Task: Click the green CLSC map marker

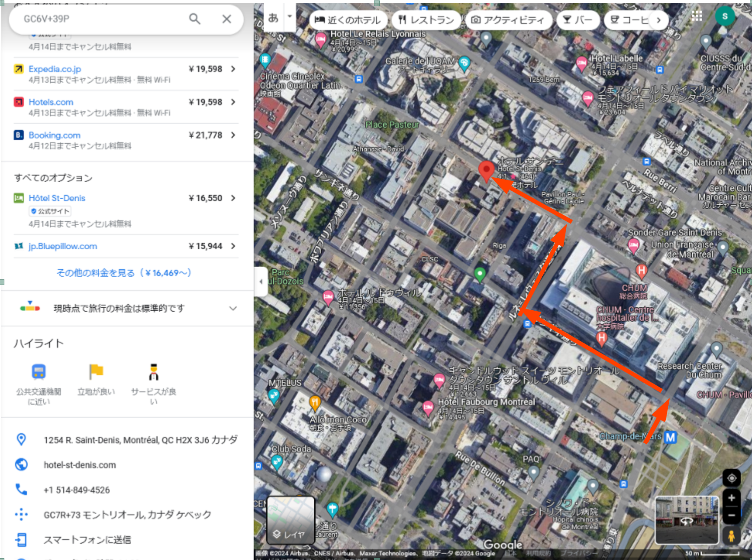Action: tap(480, 274)
